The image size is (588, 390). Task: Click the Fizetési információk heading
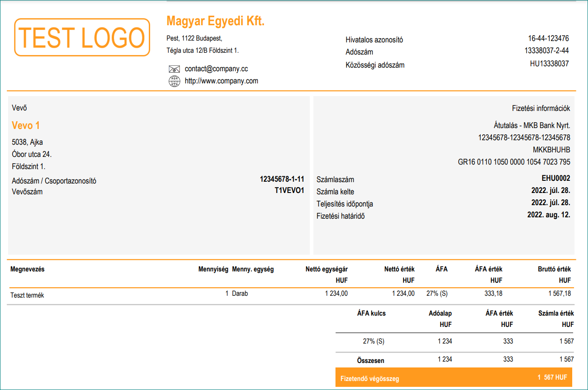point(541,108)
